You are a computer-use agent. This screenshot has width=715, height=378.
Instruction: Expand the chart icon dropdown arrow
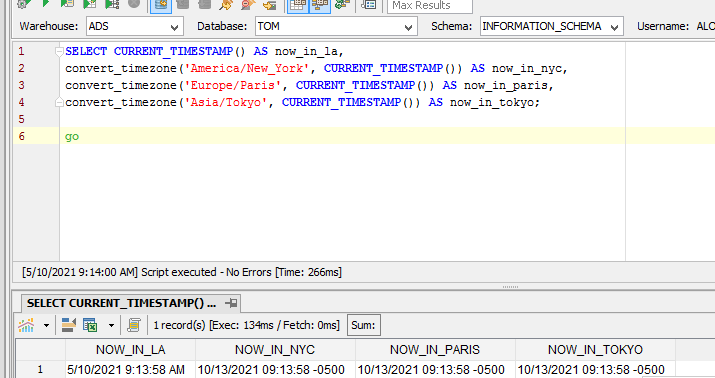pyautogui.click(x=46, y=326)
